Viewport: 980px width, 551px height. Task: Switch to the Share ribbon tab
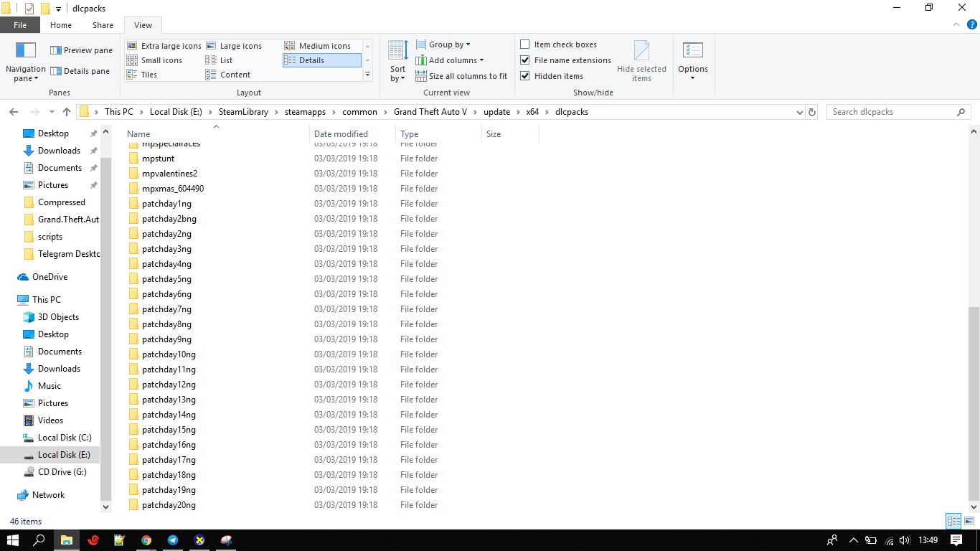pyautogui.click(x=103, y=25)
